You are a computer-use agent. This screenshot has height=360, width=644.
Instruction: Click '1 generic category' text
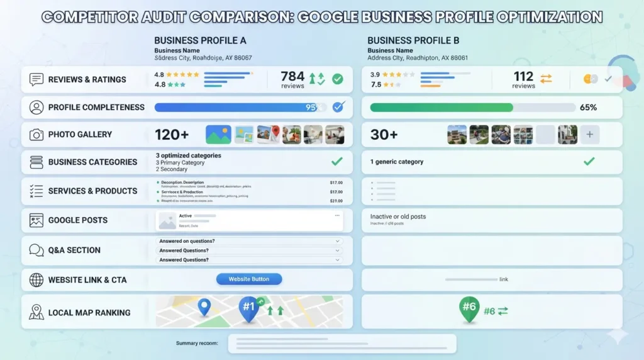pos(397,162)
